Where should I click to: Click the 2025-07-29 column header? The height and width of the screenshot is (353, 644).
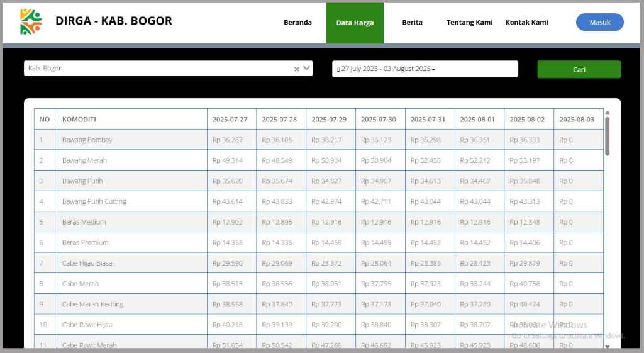click(x=331, y=119)
